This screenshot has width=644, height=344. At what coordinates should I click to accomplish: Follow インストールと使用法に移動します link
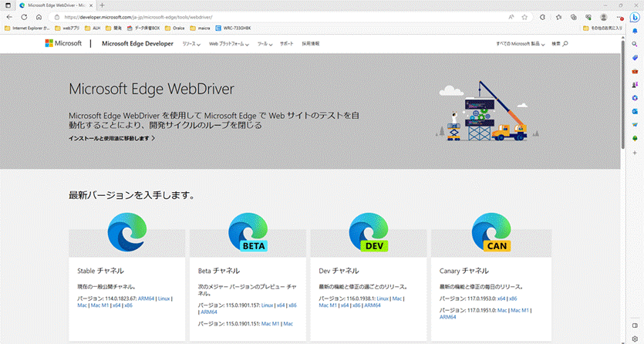pos(112,139)
